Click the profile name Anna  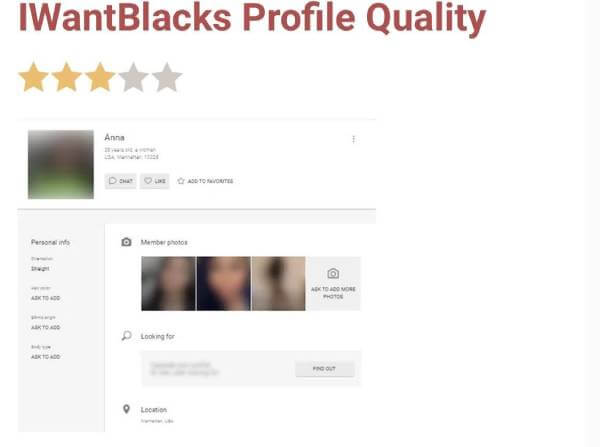tap(114, 137)
